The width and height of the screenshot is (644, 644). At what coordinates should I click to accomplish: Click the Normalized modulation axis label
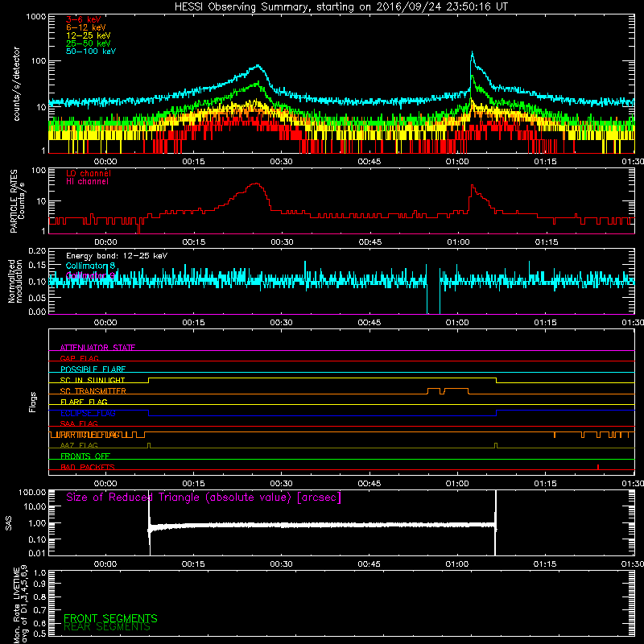[x=14, y=281]
